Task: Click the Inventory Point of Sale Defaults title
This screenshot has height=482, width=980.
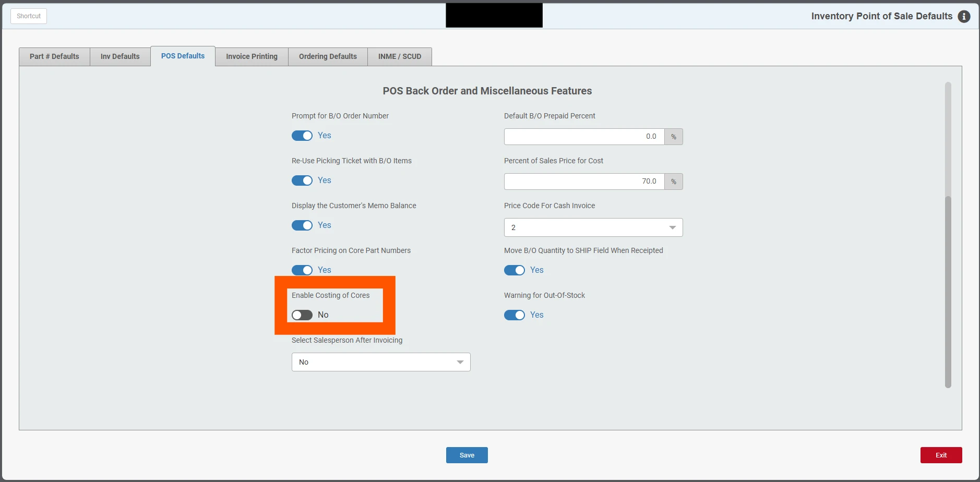Action: tap(882, 16)
